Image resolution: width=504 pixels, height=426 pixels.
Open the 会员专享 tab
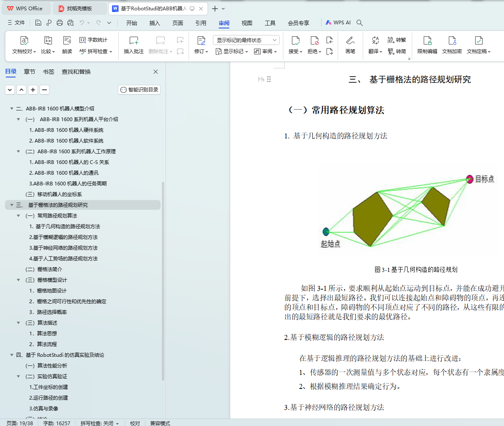click(299, 23)
